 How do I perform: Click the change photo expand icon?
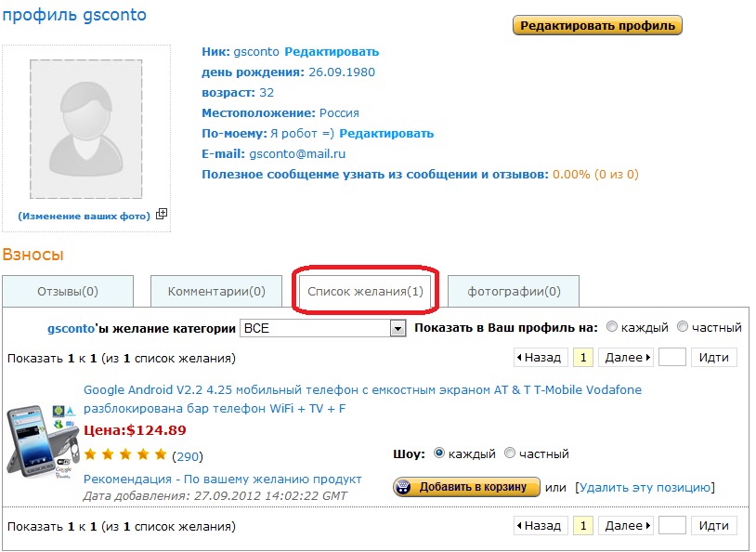coord(162,214)
